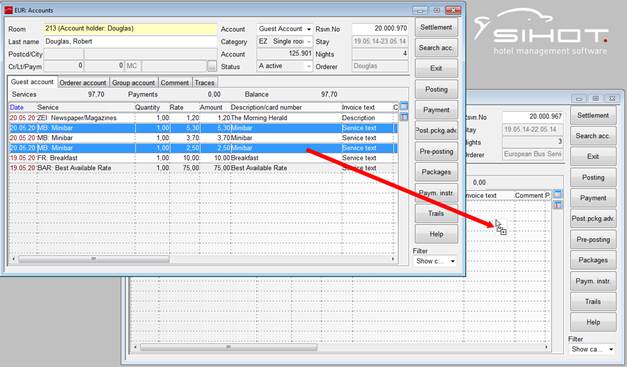Click the table layout icon beside Invoice text header
The width and height of the screenshot is (627, 367).
(x=404, y=107)
